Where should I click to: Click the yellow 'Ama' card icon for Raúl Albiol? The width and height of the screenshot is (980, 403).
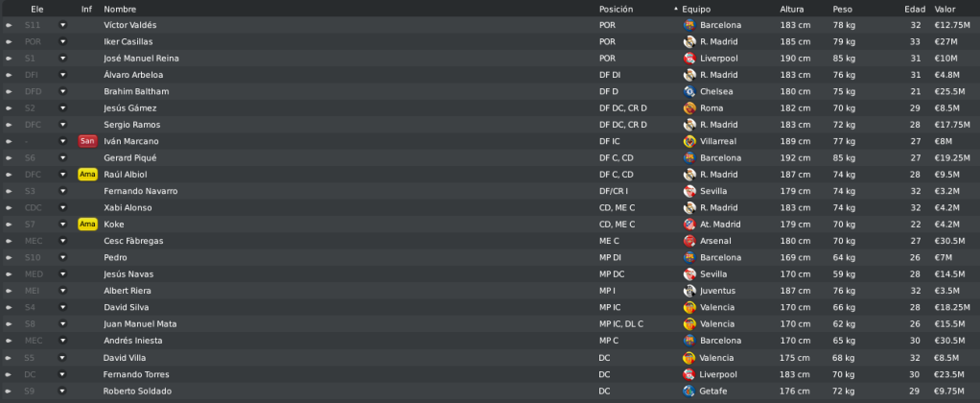(x=87, y=175)
